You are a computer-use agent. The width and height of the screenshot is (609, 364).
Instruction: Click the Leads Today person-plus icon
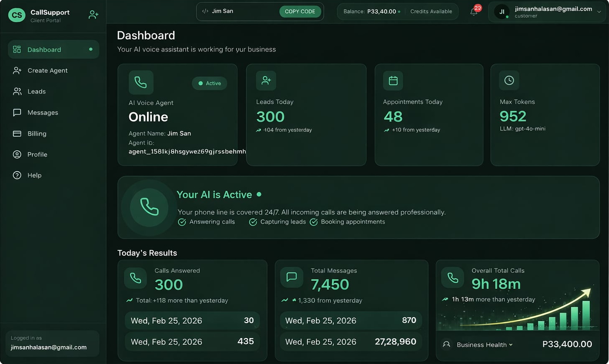pos(266,81)
